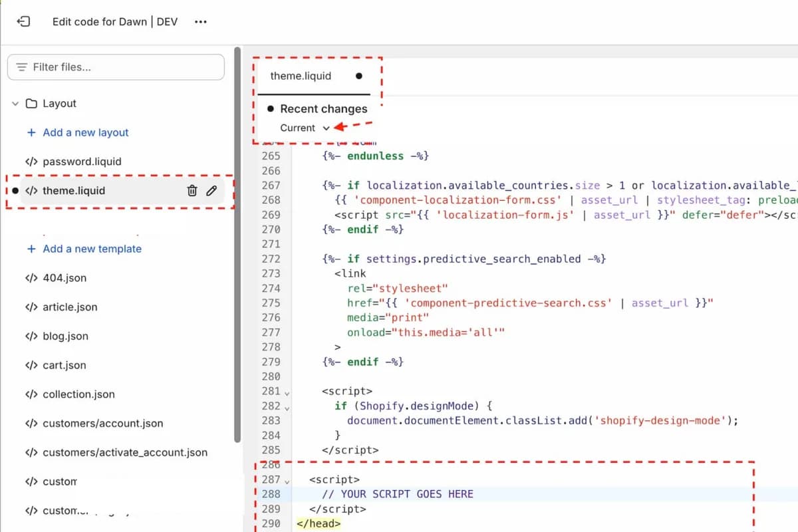Click the Edit code for Dawn title
The width and height of the screenshot is (798, 532).
tap(115, 21)
